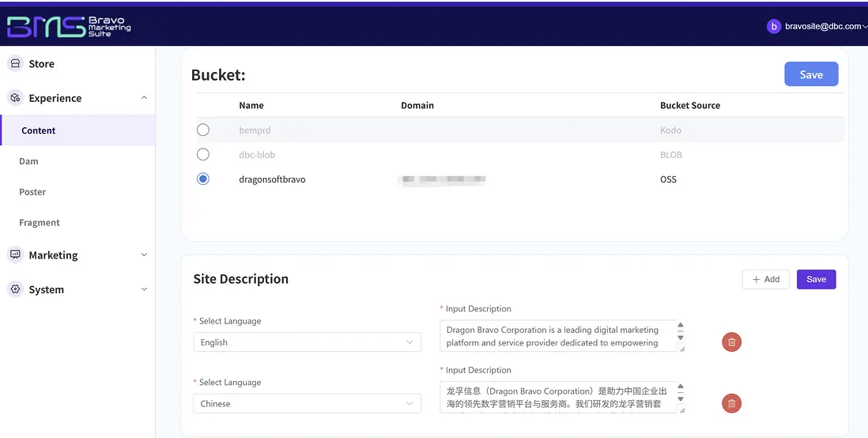Click the Chinese description scroll-up arrow
Viewport: 868px width, 438px height.
[681, 387]
